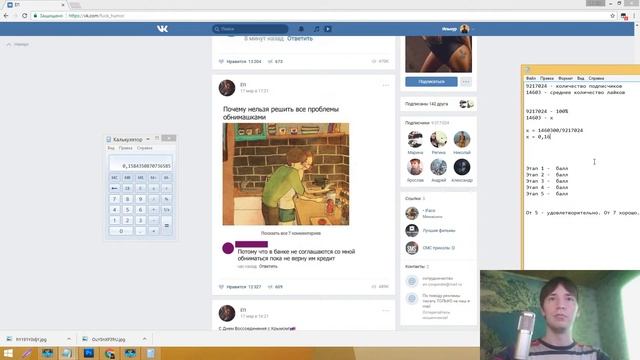The width and height of the screenshot is (640, 360).
Task: Click calculator digit 0 key
Action: [x=121, y=231]
